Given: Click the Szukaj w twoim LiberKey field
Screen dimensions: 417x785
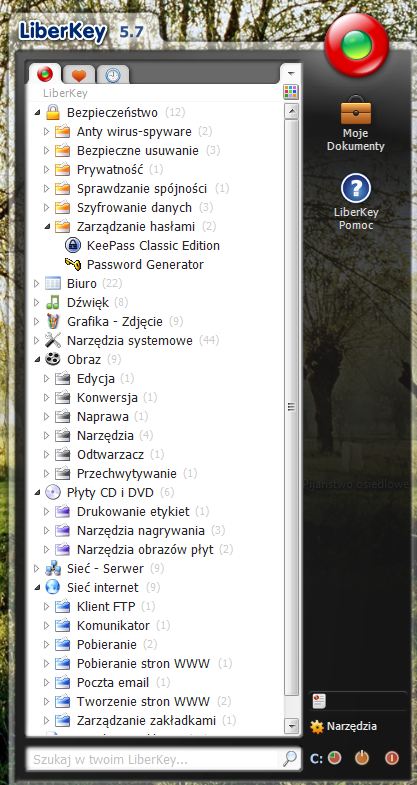Looking at the screenshot, I should [153, 759].
